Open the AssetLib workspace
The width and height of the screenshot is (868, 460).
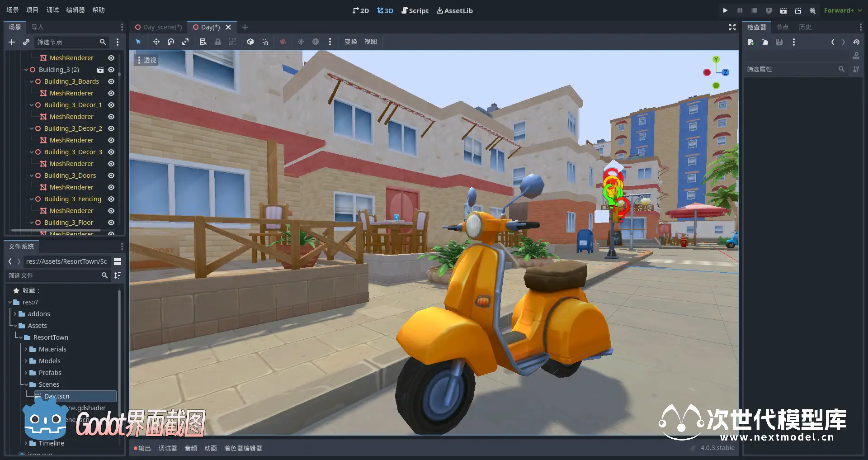pos(454,10)
